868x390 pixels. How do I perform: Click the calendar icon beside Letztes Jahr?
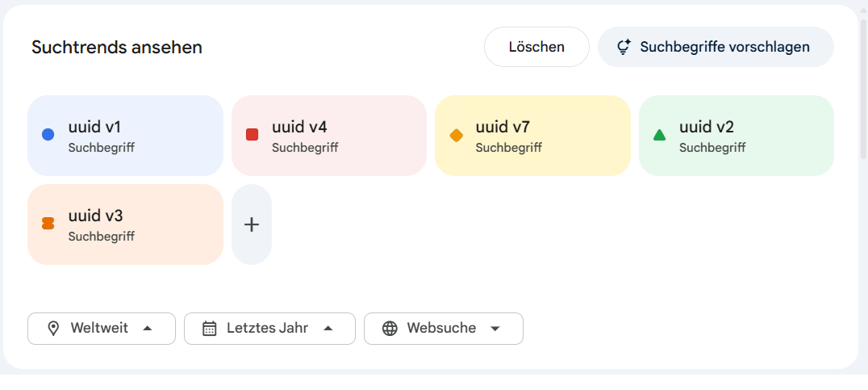pyautogui.click(x=210, y=329)
